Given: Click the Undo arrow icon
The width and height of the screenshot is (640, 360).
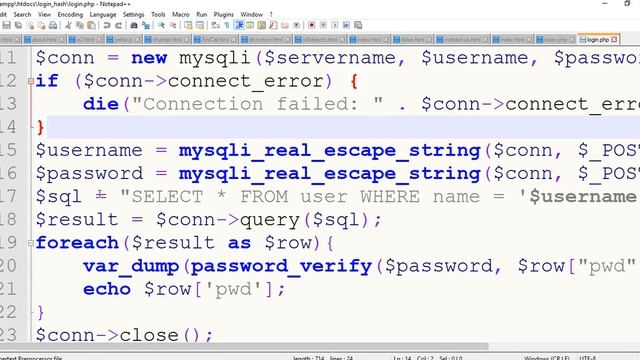Looking at the screenshot, I should [107, 25].
